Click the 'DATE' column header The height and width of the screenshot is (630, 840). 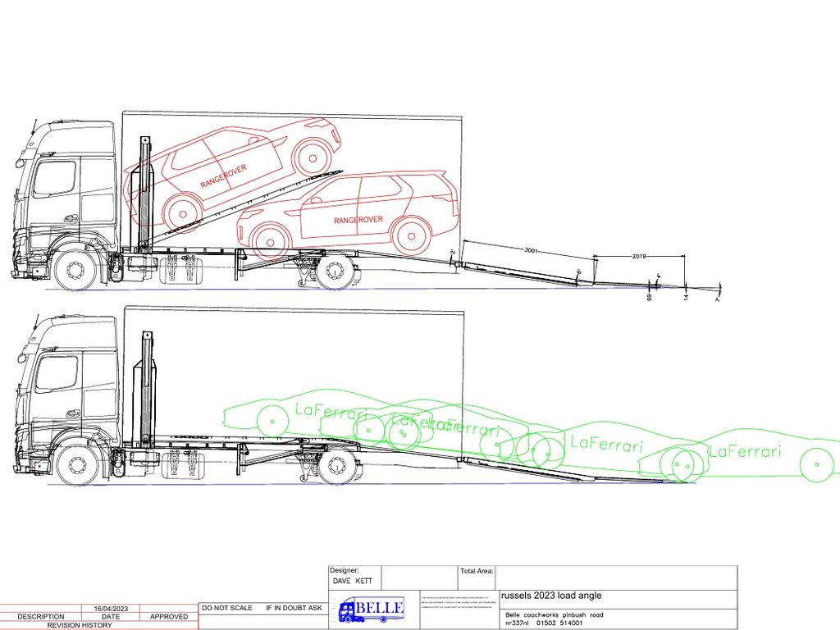111,617
